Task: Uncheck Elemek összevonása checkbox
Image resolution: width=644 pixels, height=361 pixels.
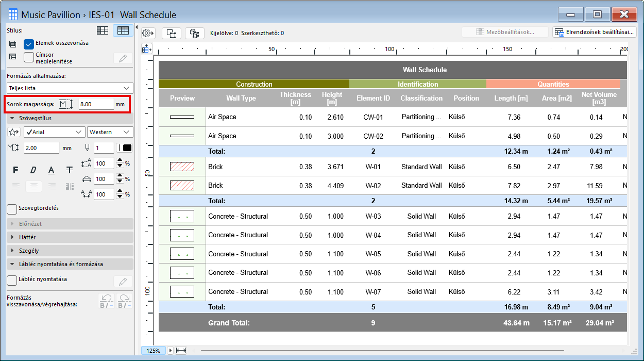Action: coord(29,44)
